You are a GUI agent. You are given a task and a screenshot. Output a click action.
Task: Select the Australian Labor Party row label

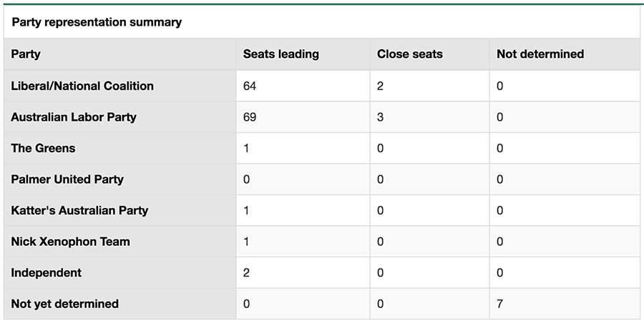point(74,117)
